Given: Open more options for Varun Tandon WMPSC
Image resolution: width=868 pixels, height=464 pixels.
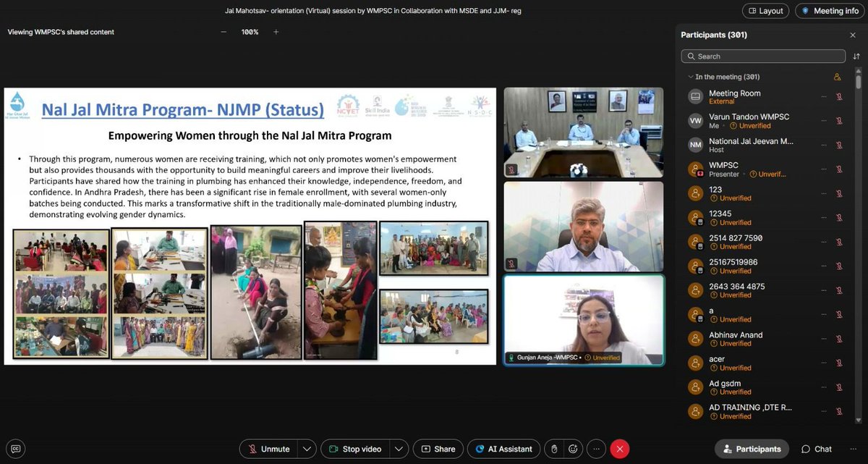Looking at the screenshot, I should (823, 120).
